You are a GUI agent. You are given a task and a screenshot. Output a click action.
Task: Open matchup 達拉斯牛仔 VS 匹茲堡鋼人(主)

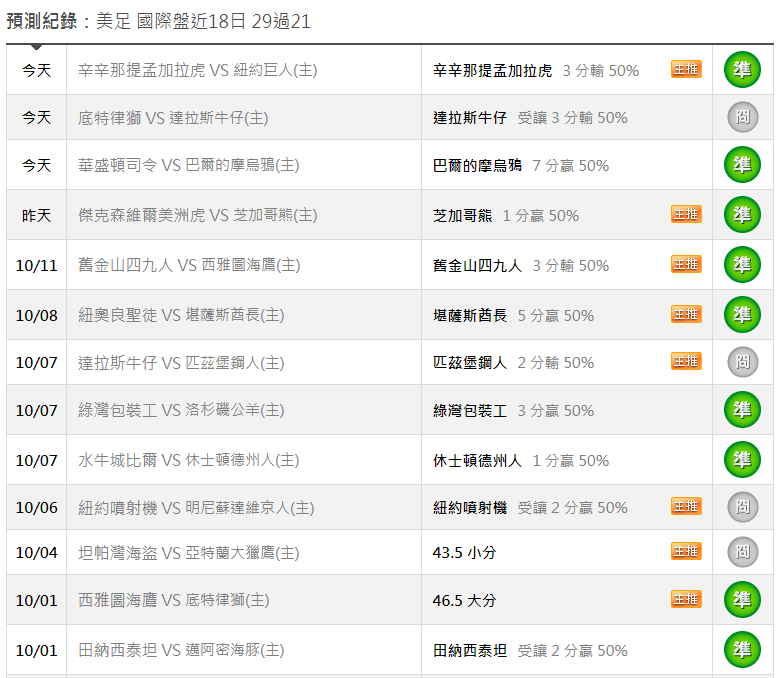(181, 363)
